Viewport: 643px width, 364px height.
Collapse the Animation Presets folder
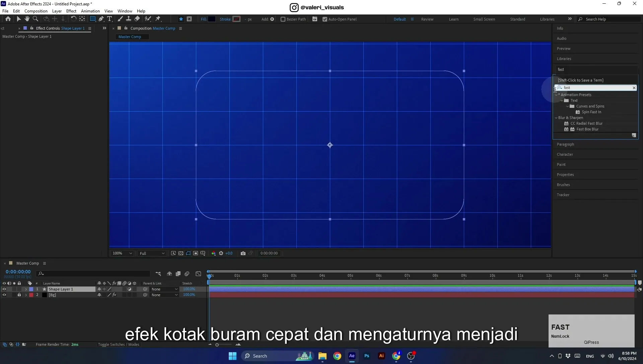pos(556,95)
